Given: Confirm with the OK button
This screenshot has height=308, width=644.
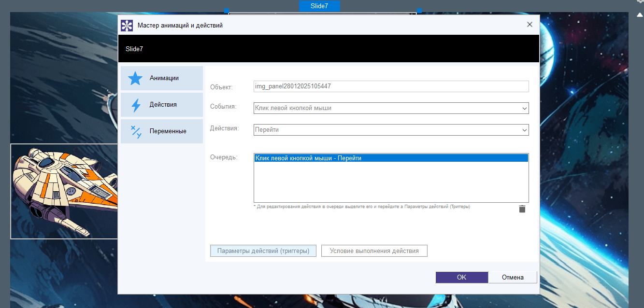Looking at the screenshot, I should pos(462,277).
